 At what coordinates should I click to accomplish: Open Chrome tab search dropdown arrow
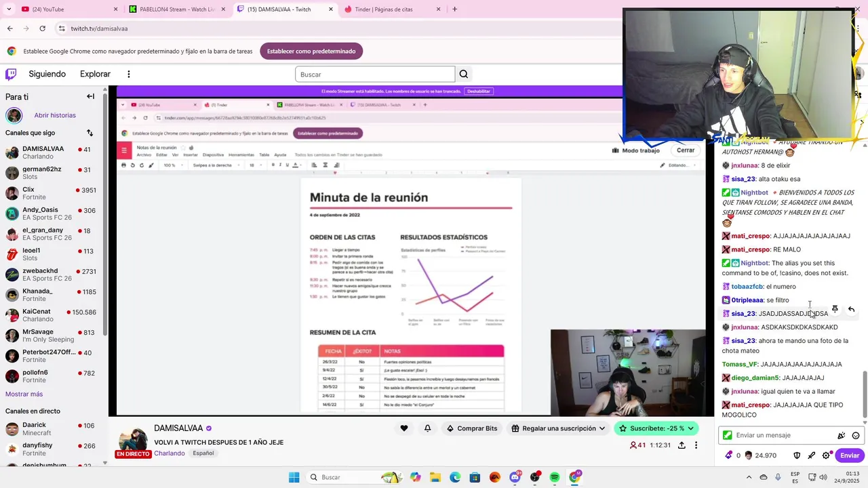8,9
